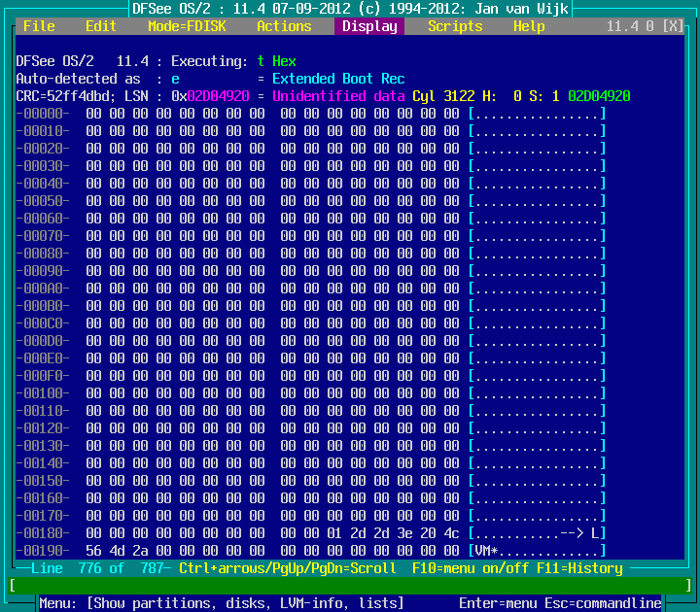Click the hex row at offset 00180

click(272, 533)
